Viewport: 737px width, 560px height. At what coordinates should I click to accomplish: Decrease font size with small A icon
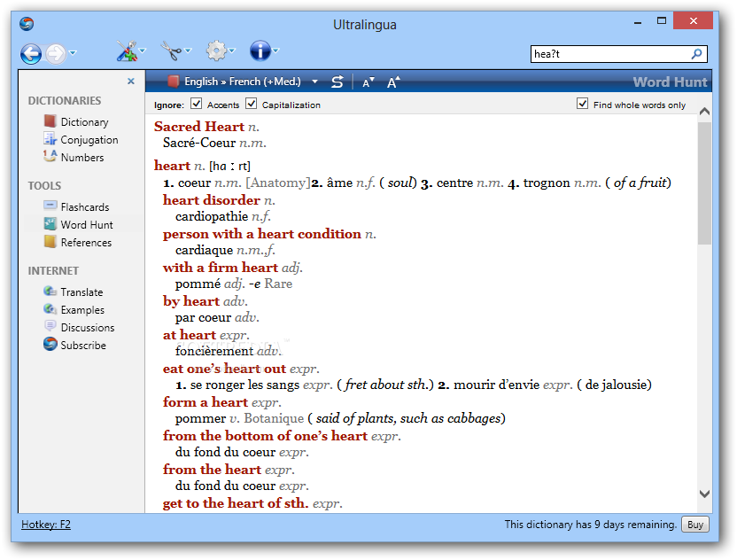[x=368, y=82]
